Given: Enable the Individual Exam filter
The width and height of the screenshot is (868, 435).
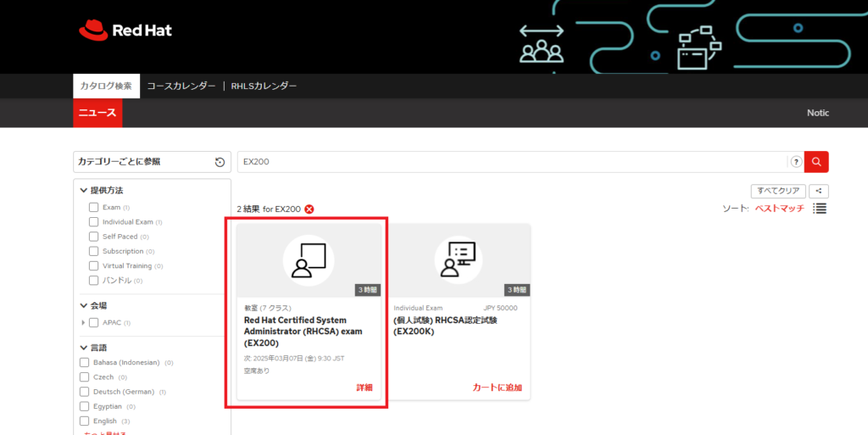Looking at the screenshot, I should (94, 222).
